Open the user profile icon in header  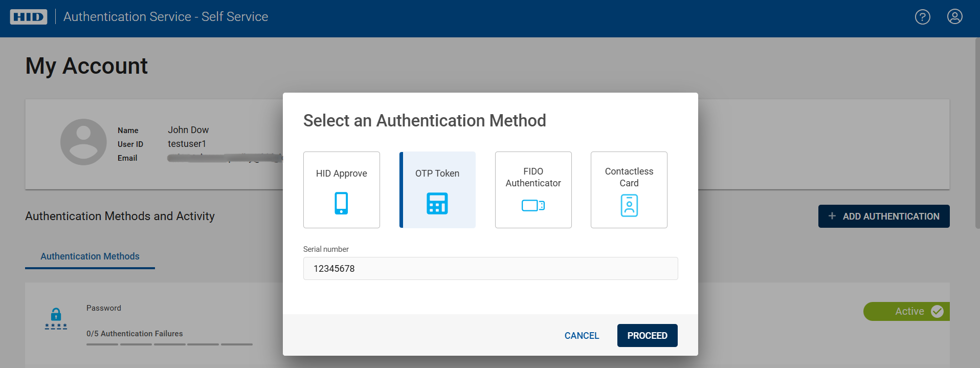coord(954,17)
